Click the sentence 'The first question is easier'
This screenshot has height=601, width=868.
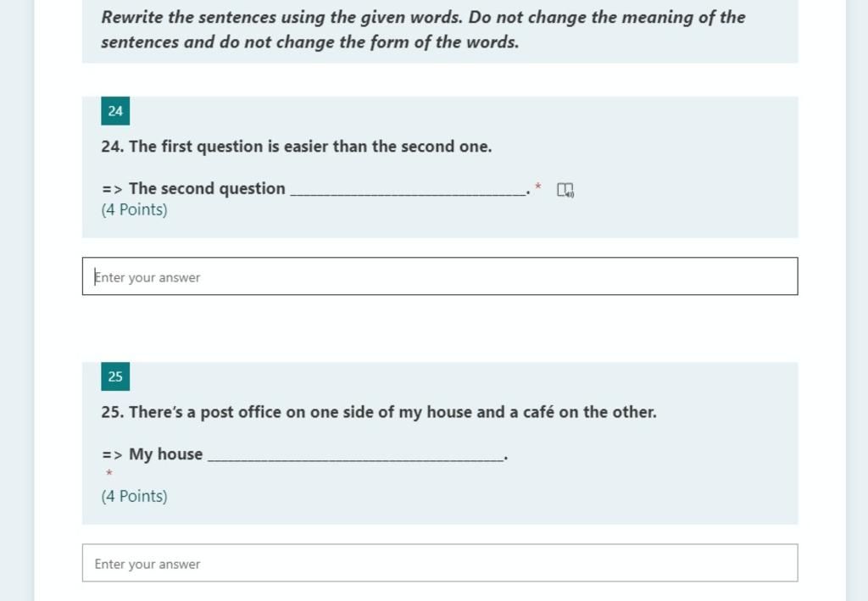click(x=297, y=147)
